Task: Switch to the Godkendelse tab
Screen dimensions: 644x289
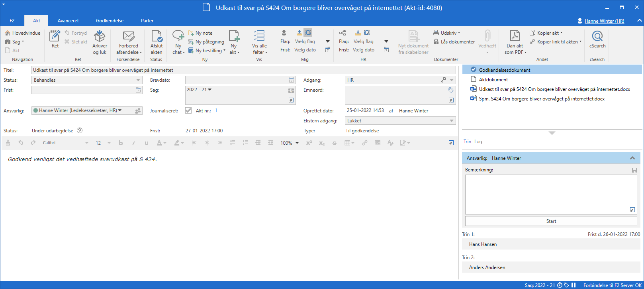Action: [x=110, y=21]
